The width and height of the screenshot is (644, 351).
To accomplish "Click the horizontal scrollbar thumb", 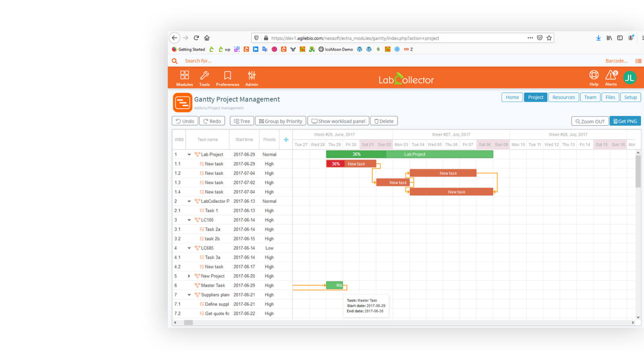I will pos(188,323).
